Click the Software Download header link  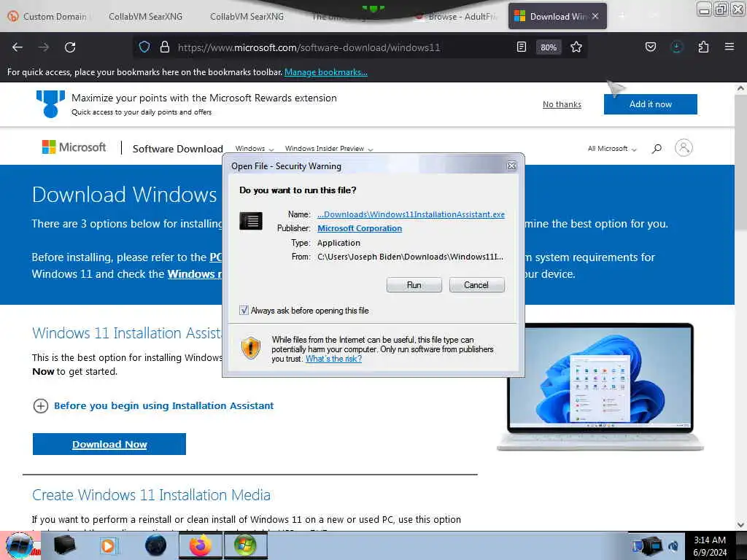(x=178, y=149)
